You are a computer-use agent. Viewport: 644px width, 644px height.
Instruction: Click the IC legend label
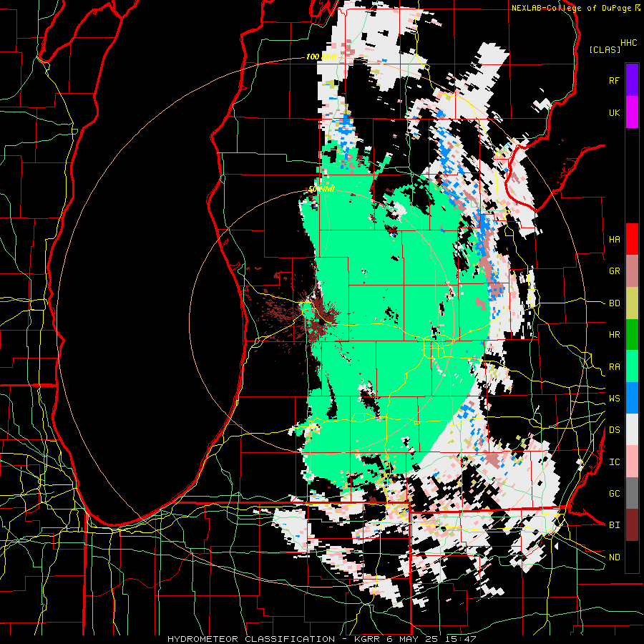coord(615,462)
